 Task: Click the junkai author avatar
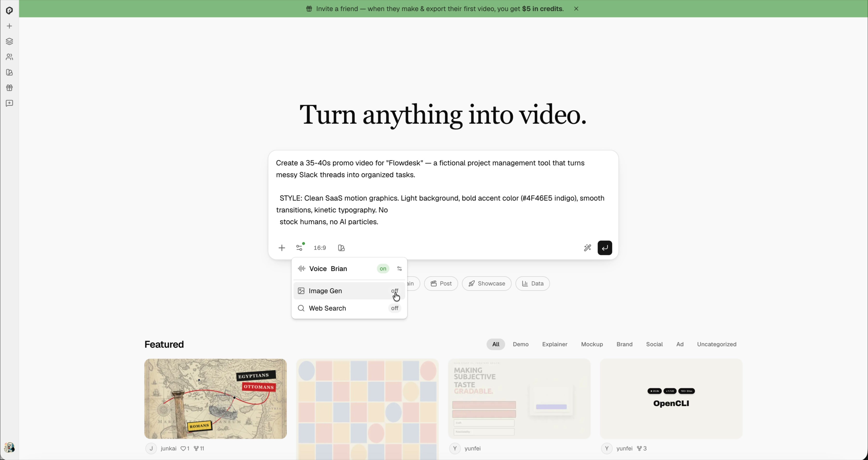(x=151, y=449)
